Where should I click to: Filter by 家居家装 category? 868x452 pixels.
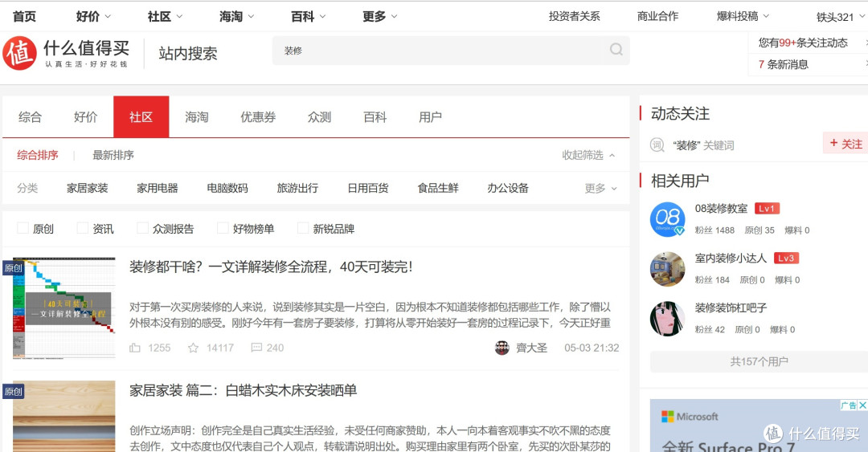88,188
